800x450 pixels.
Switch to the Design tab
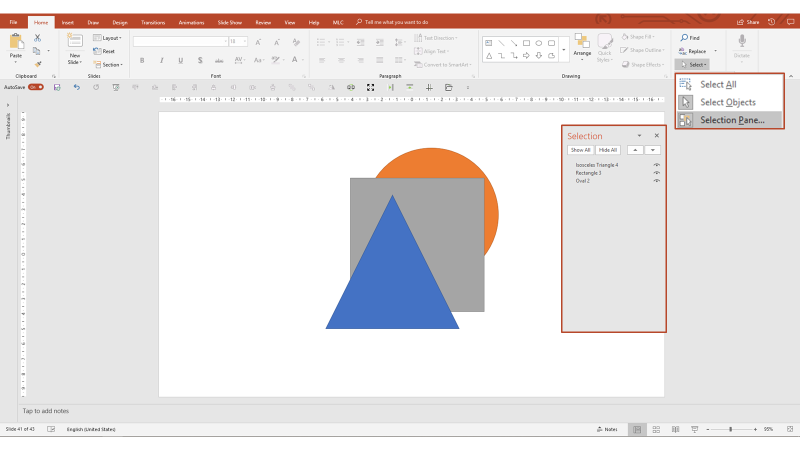[x=120, y=22]
